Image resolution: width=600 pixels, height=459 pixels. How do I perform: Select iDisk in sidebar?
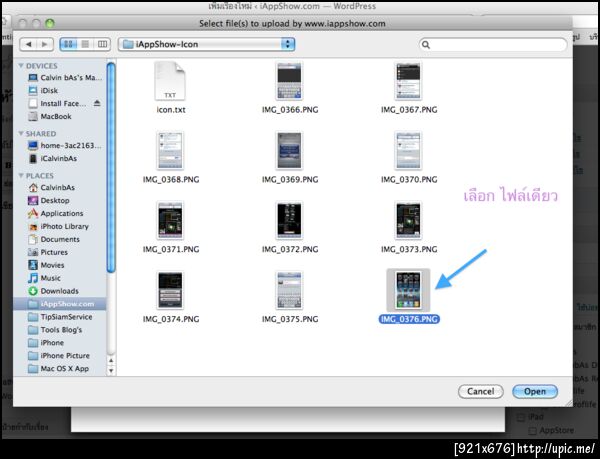pyautogui.click(x=43, y=91)
